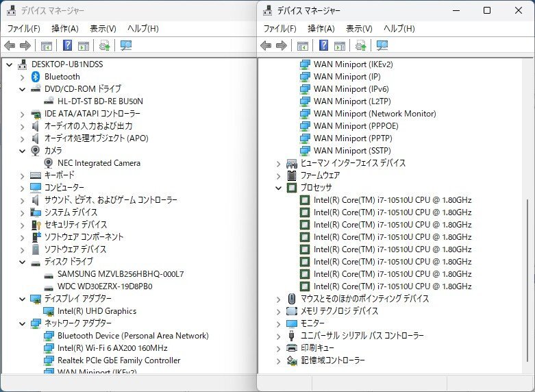Image resolution: width=535 pixels, height=392 pixels.
Task: Click the USB icon beside ユニバーサル シリアル バス コントローラー
Action: [x=291, y=336]
